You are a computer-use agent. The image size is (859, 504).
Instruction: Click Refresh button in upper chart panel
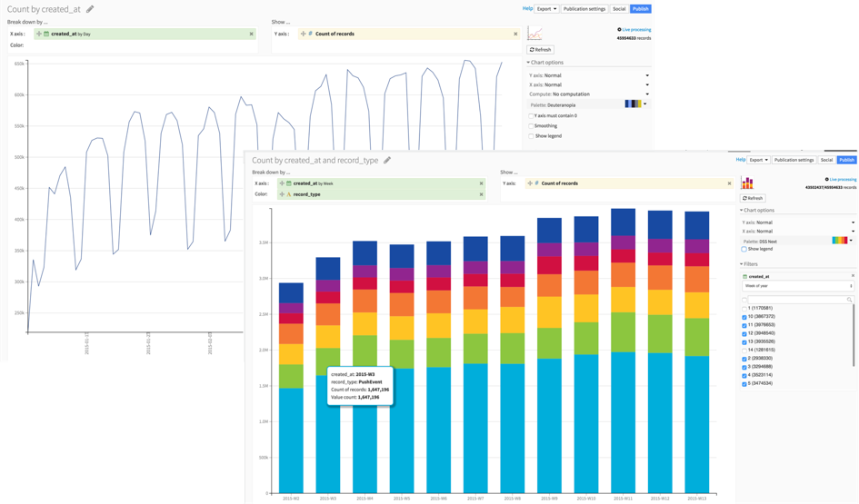pos(540,50)
